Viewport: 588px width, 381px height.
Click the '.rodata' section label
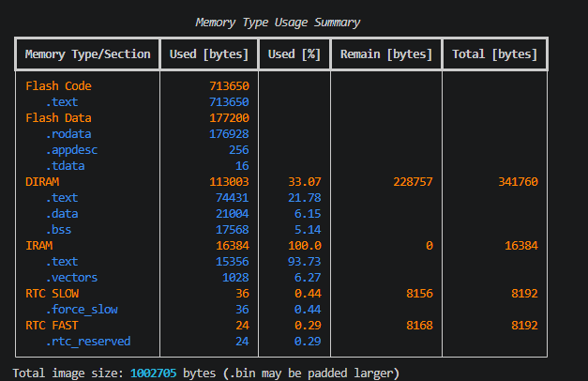coord(68,134)
